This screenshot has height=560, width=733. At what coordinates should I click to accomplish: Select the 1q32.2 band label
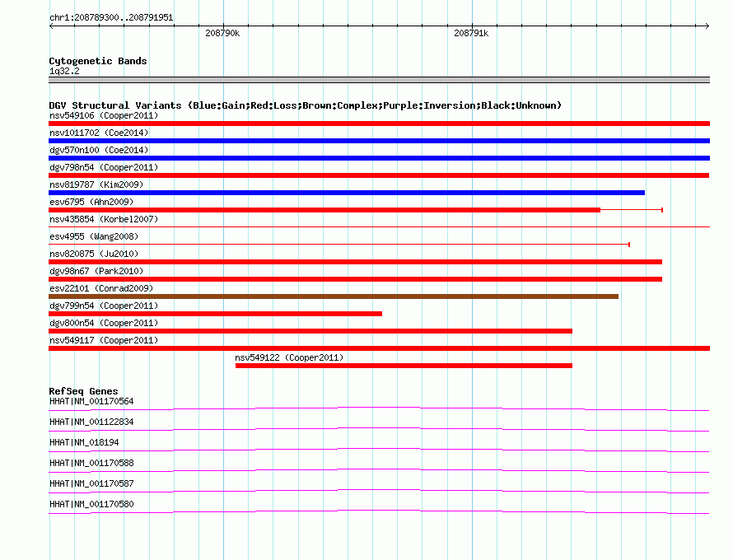tap(64, 71)
